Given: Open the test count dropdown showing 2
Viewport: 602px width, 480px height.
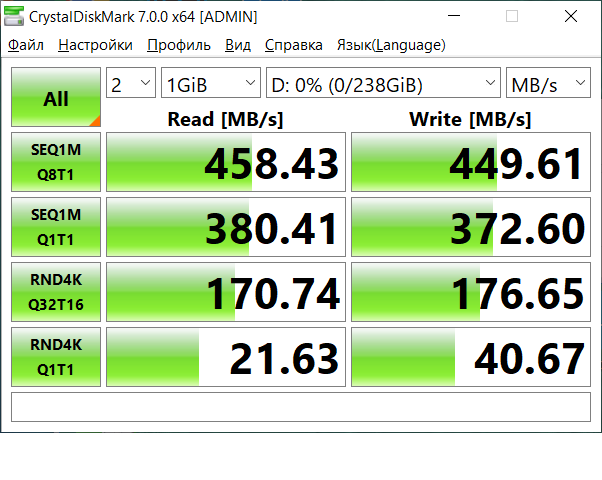Looking at the screenshot, I should 132,85.
